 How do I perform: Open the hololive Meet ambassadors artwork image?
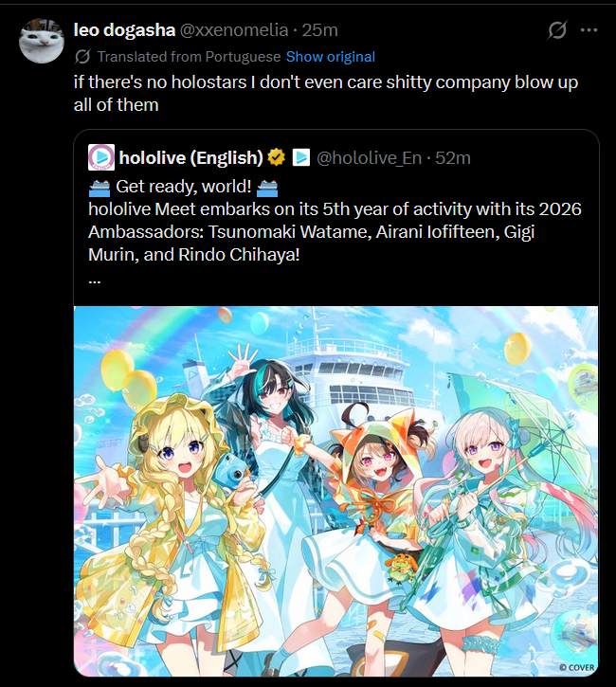(336, 491)
